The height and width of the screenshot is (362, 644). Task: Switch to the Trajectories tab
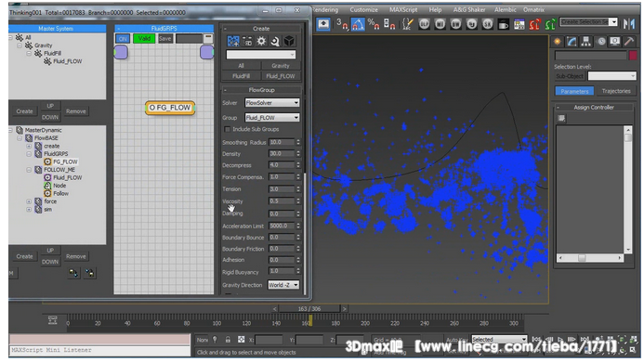(616, 91)
